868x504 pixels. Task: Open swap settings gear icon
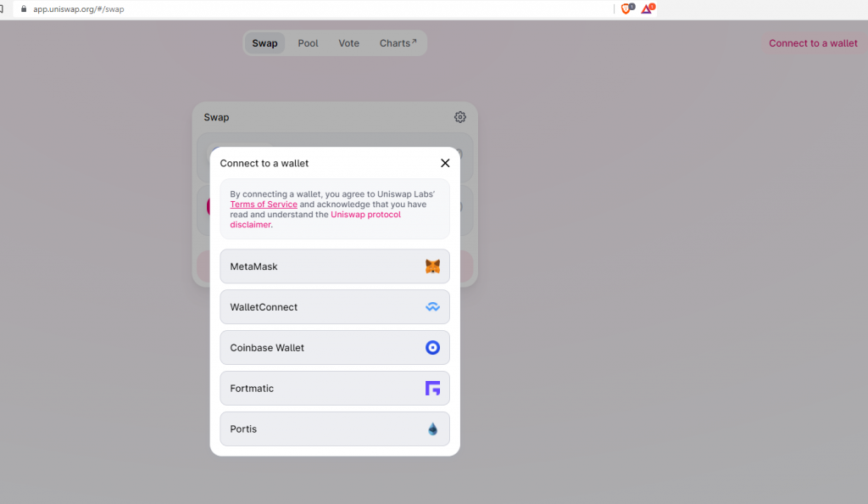(460, 117)
